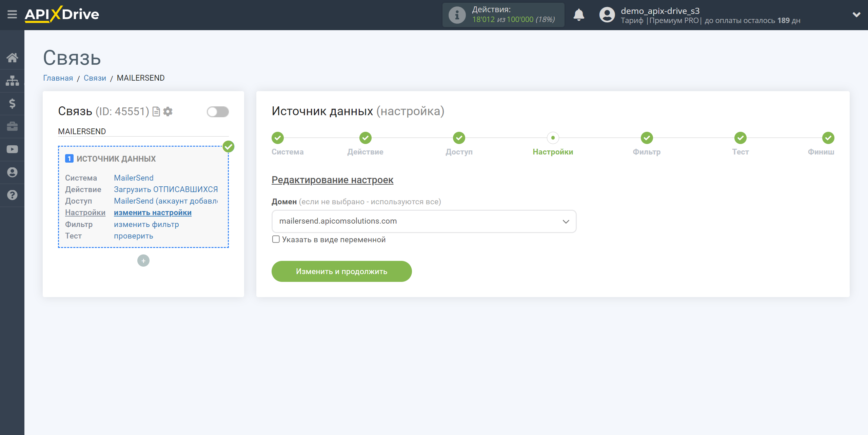This screenshot has height=435, width=868.
Task: Open the hamburger menu
Action: pos(12,15)
